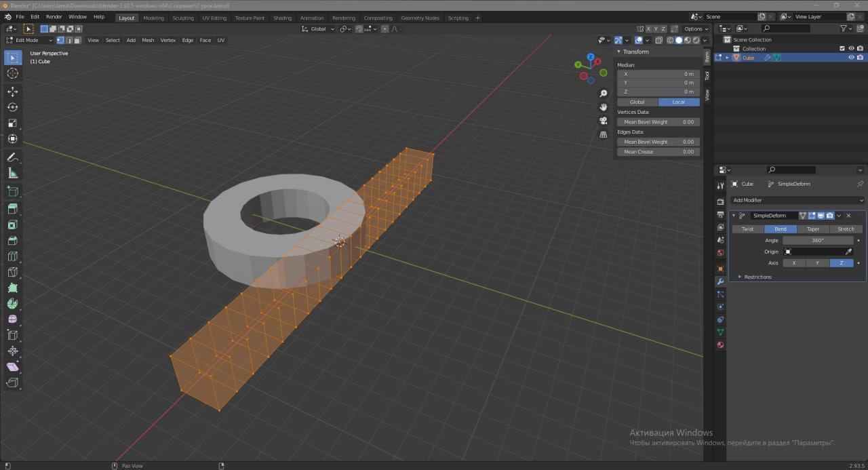Select the Stretch deform mode
Image resolution: width=868 pixels, height=470 pixels.
click(x=846, y=229)
